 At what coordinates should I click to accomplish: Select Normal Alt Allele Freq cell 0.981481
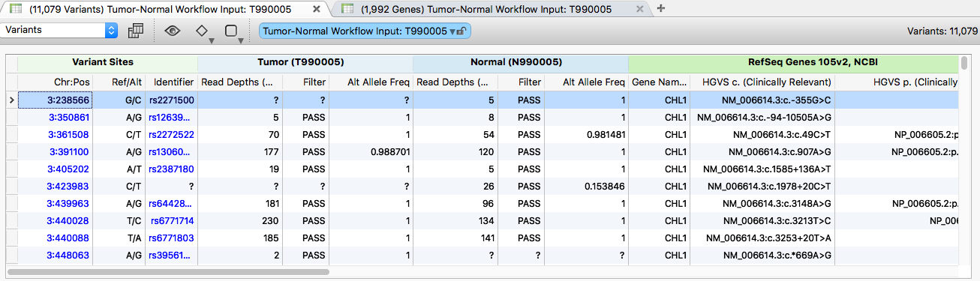(x=585, y=135)
